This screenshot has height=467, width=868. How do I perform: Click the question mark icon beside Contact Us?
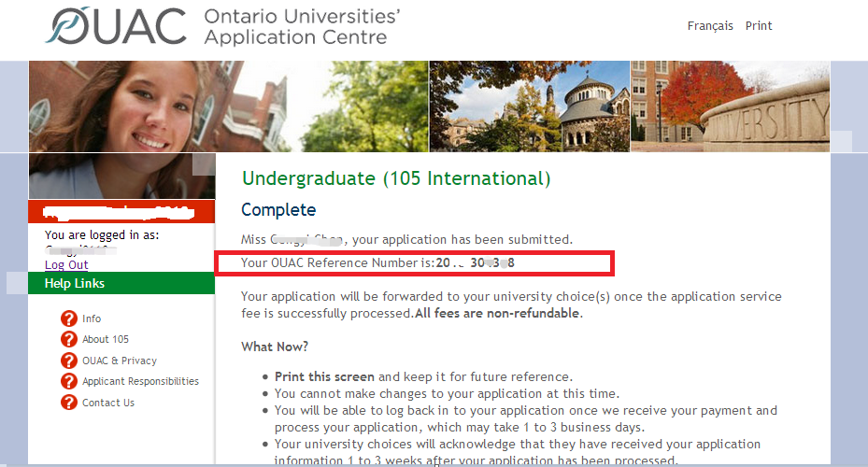[x=68, y=403]
